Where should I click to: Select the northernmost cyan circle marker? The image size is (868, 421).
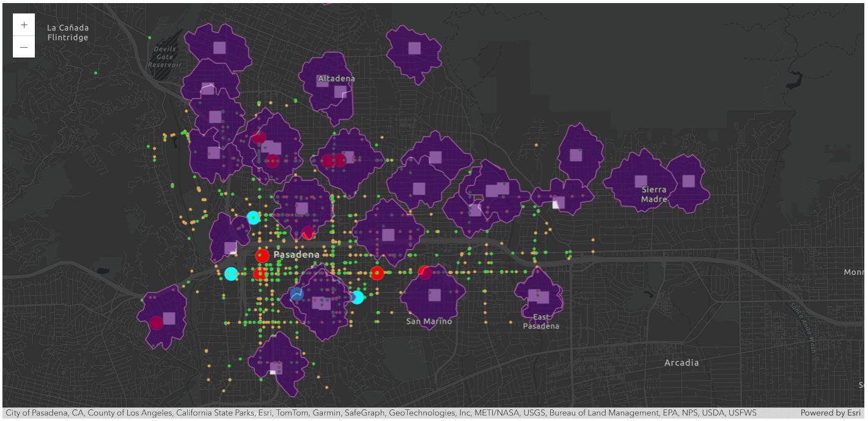click(x=253, y=217)
